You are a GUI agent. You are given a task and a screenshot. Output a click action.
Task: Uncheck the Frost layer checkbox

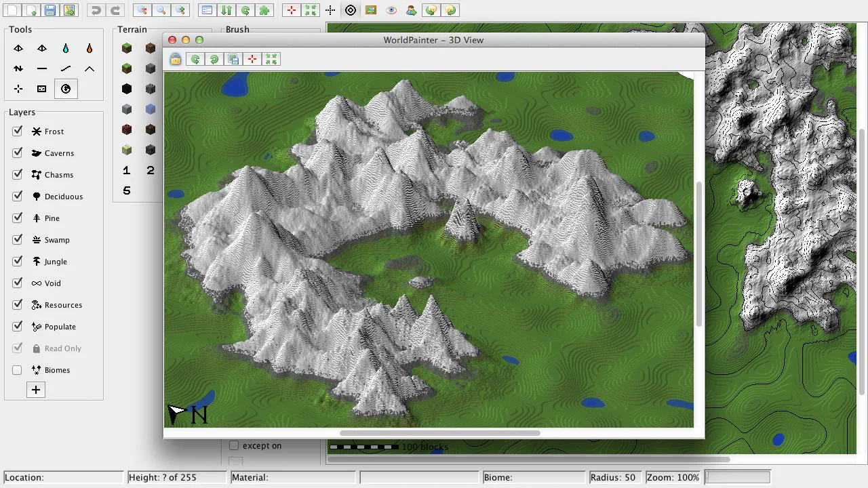click(x=18, y=131)
